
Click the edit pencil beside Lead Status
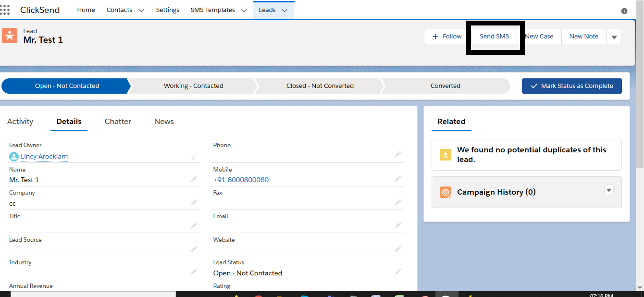click(397, 272)
